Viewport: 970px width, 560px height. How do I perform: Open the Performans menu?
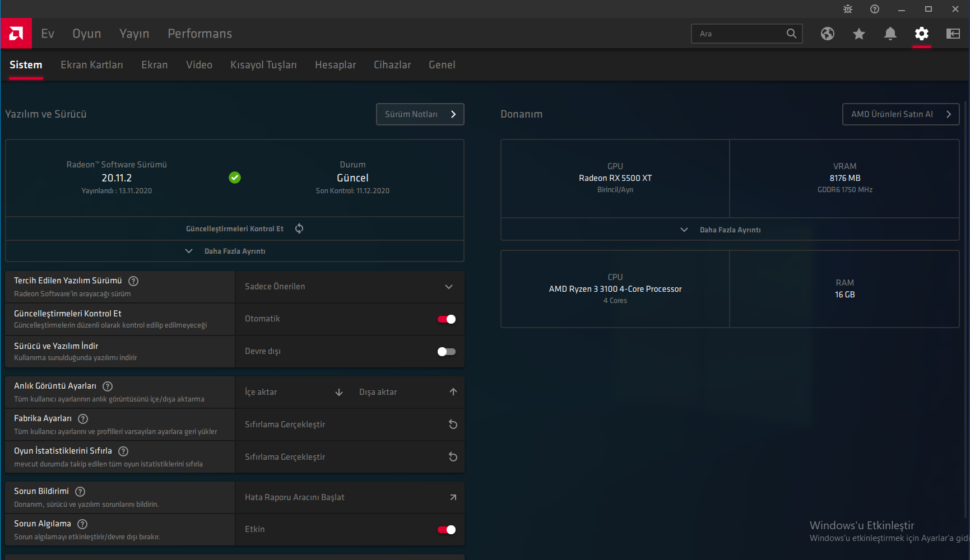click(x=199, y=34)
